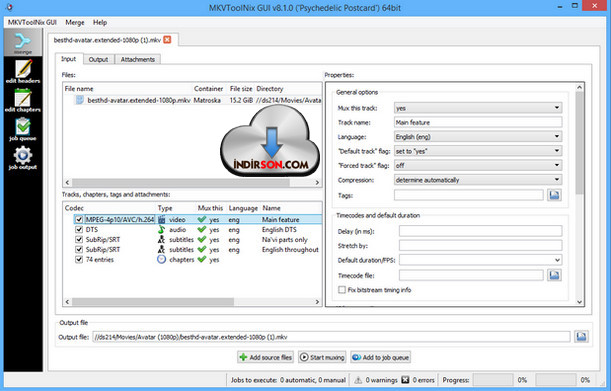Click Add to job queue button
This screenshot has height=391, width=611.
[x=380, y=357]
